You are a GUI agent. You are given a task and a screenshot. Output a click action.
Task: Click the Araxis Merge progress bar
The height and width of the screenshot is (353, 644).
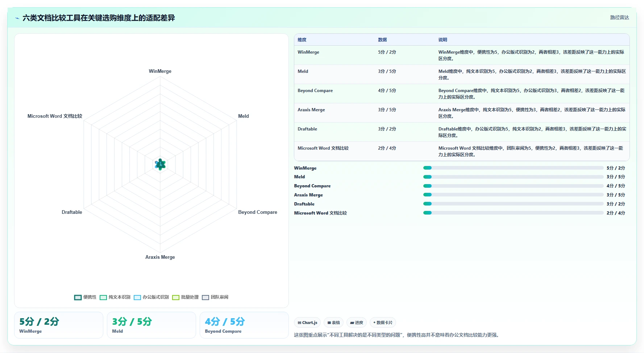513,195
